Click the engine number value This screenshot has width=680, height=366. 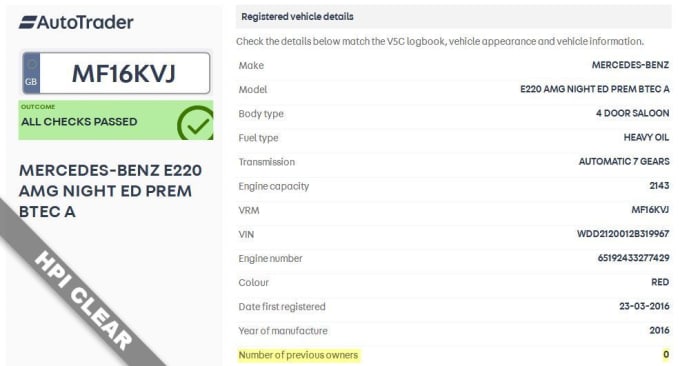tap(633, 258)
